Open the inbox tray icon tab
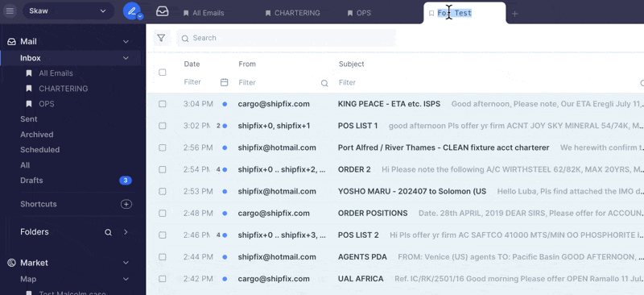Screen dimensions: 644x295 tap(163, 11)
